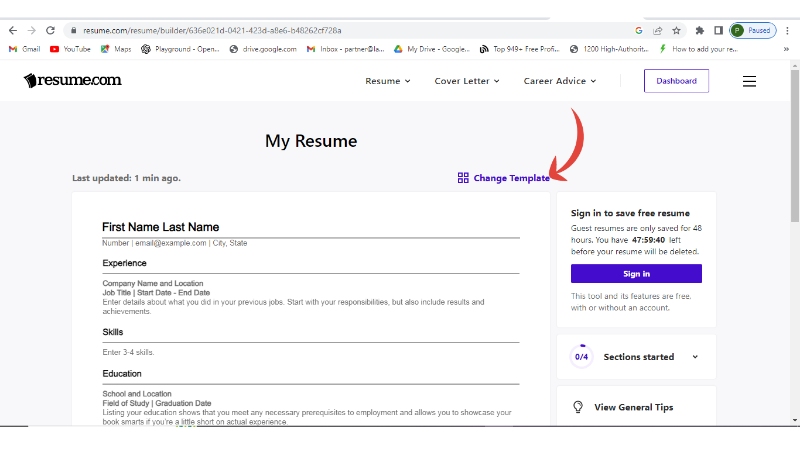800x449 pixels.
Task: Click the lightbulb tips icon
Action: coord(577,407)
